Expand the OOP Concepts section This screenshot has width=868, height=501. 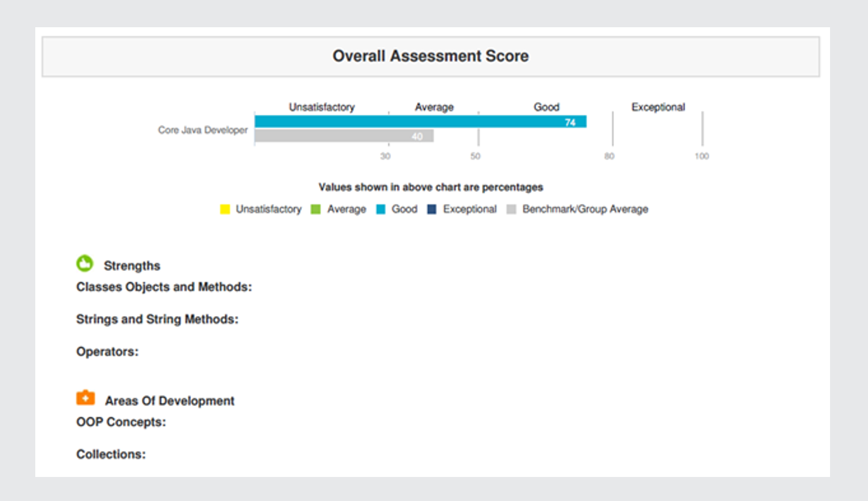(121, 422)
